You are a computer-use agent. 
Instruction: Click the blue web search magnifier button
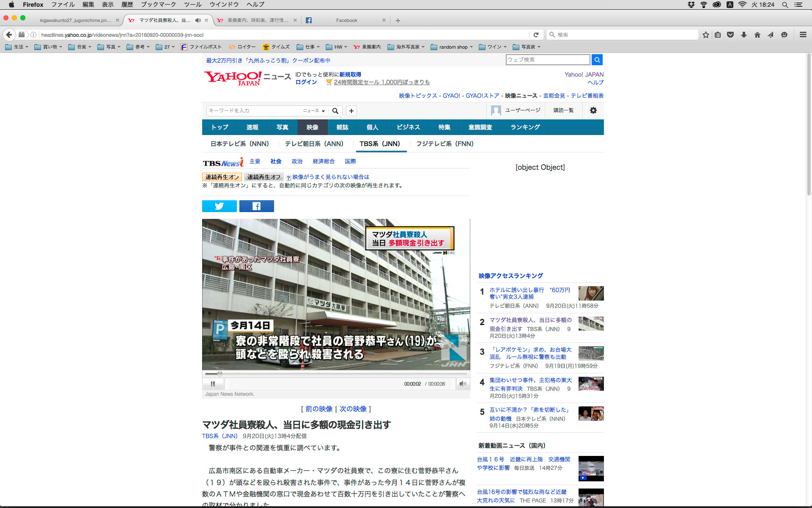click(597, 60)
